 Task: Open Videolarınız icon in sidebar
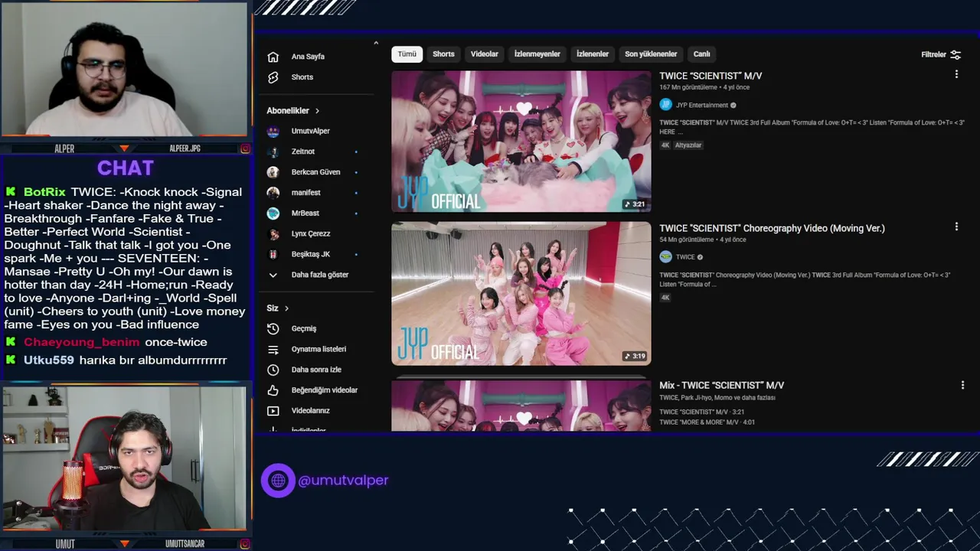pyautogui.click(x=273, y=411)
